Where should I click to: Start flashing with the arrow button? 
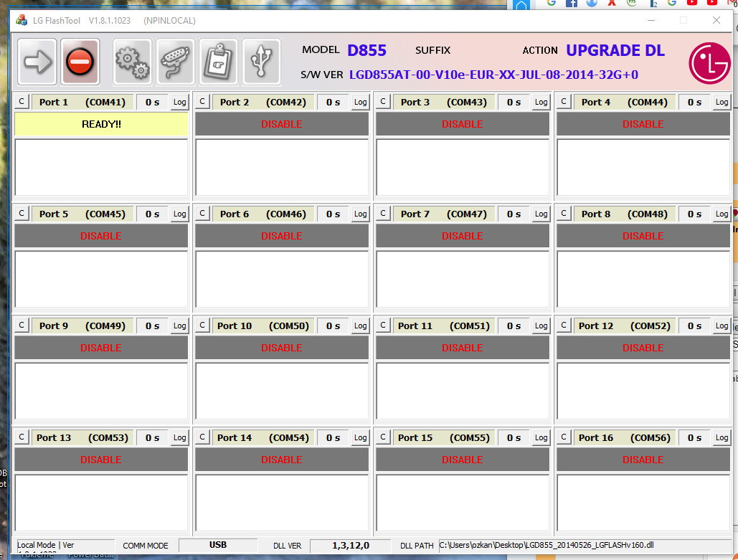[37, 62]
